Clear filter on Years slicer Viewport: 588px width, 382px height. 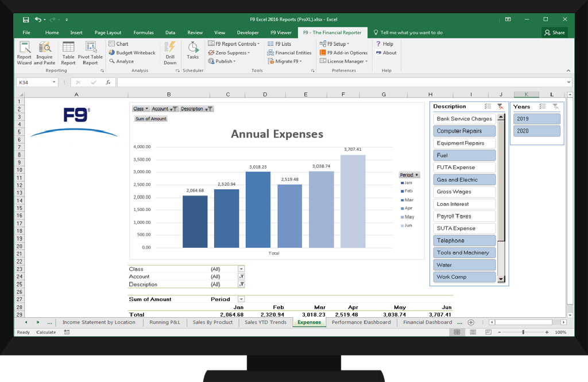556,106
